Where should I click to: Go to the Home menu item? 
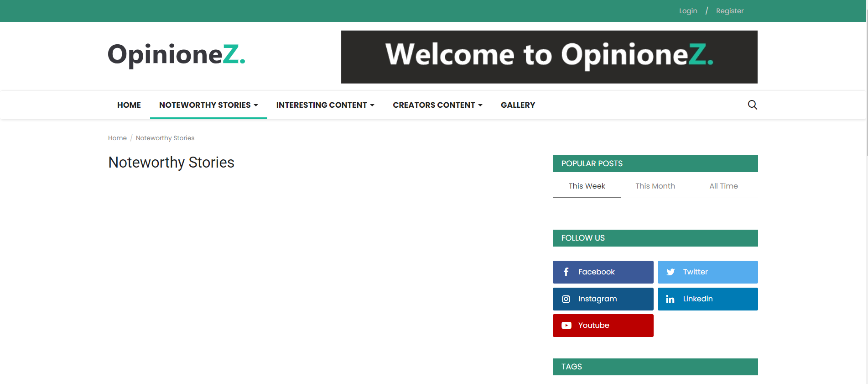[x=129, y=105]
